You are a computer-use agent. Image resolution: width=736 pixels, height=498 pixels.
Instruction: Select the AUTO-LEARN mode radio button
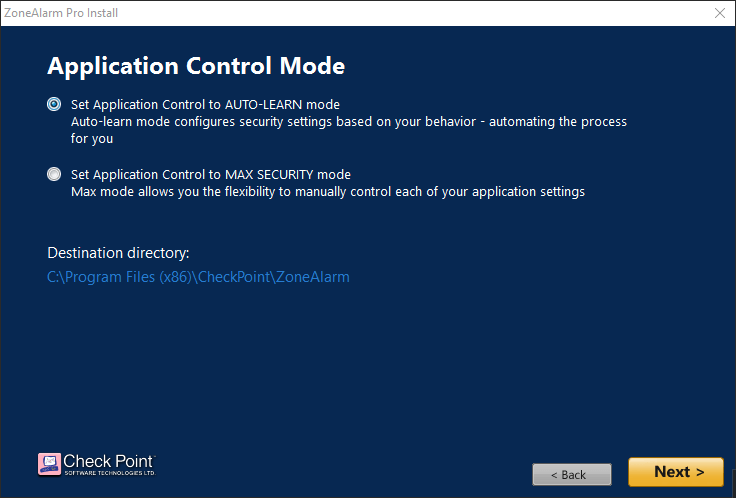(54, 104)
